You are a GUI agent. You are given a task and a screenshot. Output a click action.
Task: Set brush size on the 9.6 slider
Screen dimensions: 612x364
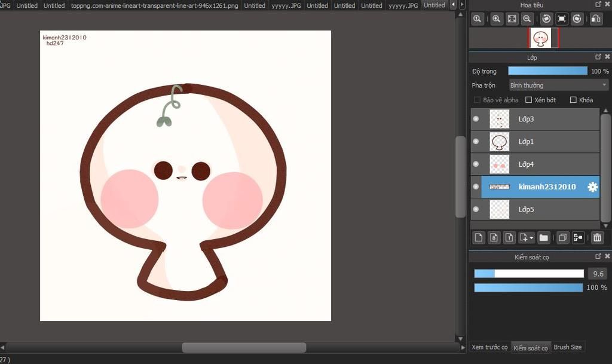coord(529,274)
